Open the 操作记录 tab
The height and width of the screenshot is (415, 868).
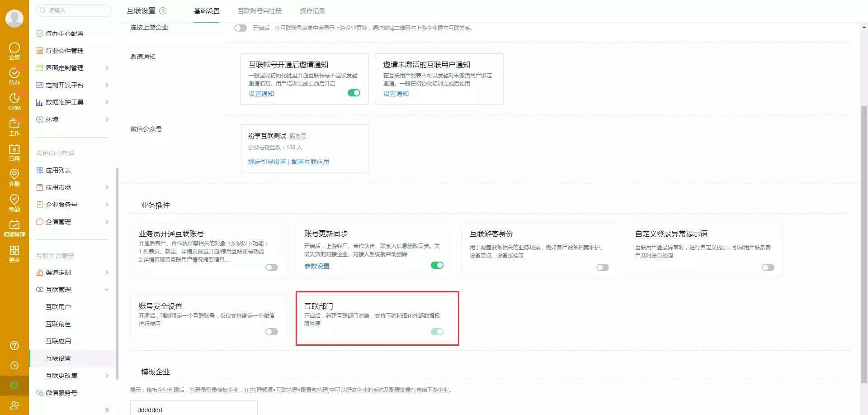(x=312, y=11)
